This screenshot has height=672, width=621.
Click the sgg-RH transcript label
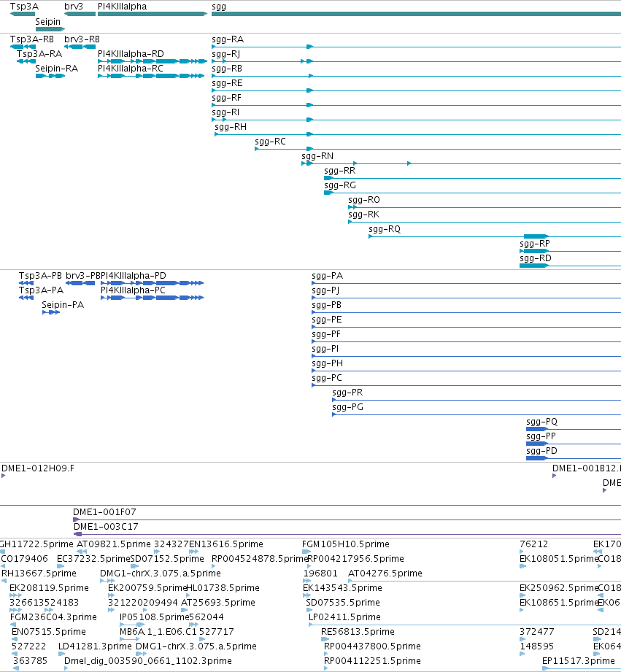pos(231,127)
